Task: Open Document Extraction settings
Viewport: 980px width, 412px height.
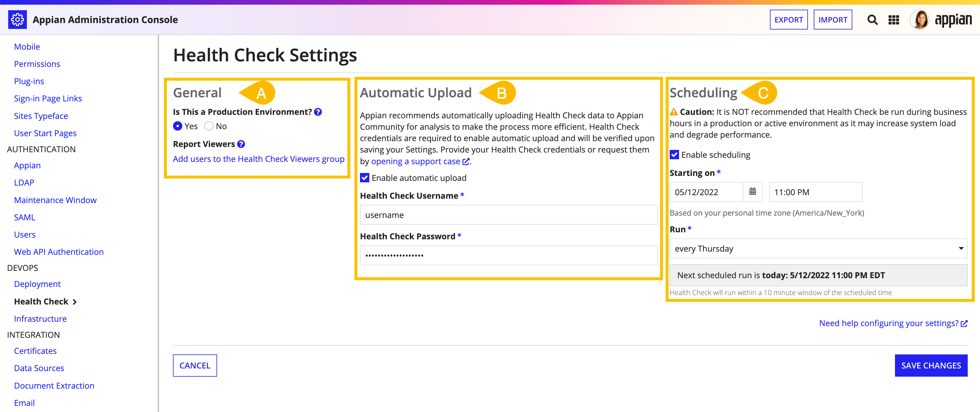Action: click(x=54, y=386)
